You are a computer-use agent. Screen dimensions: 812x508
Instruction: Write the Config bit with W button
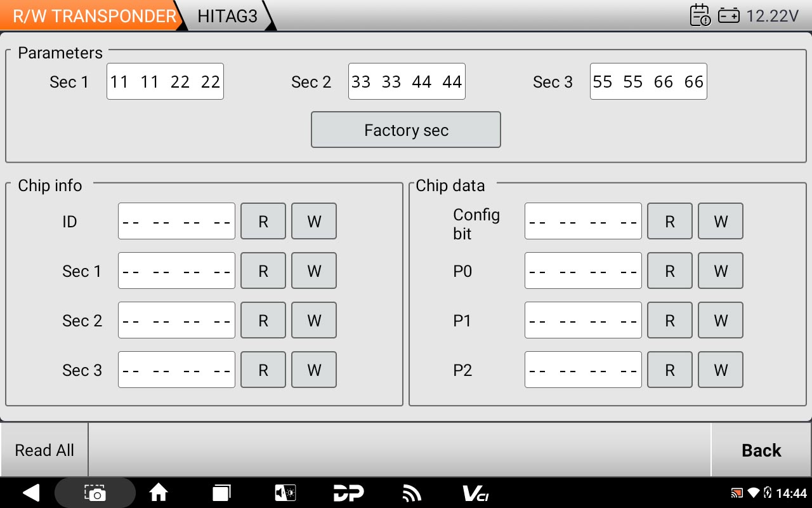[x=721, y=221]
